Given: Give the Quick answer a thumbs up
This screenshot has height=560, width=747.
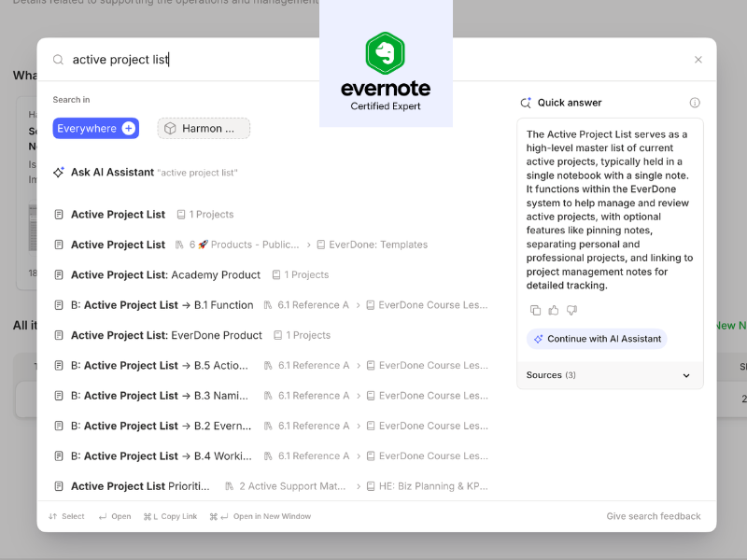Looking at the screenshot, I should [554, 310].
